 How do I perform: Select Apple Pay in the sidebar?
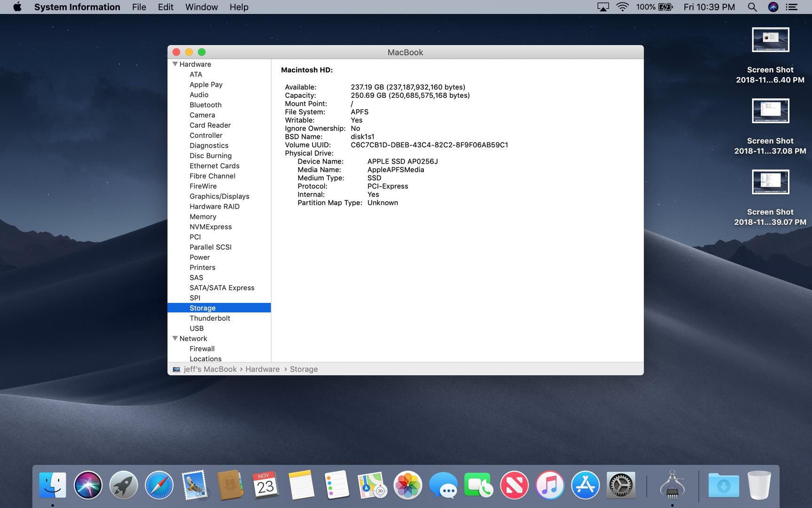click(x=206, y=85)
